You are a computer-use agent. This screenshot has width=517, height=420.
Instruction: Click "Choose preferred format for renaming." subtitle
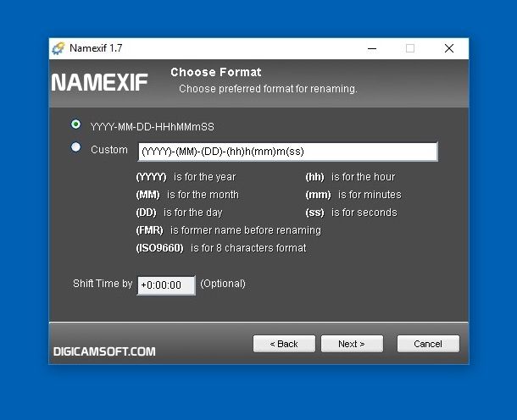[269, 89]
